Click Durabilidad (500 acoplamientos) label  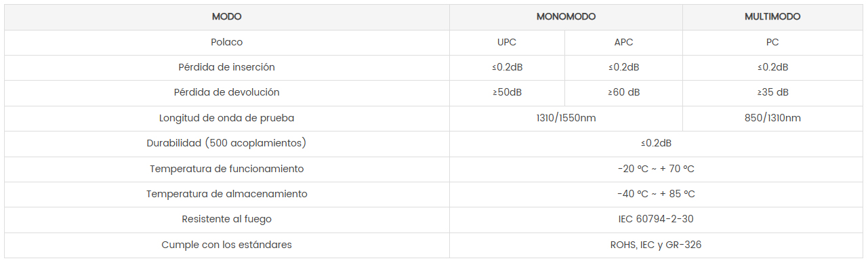(226, 143)
